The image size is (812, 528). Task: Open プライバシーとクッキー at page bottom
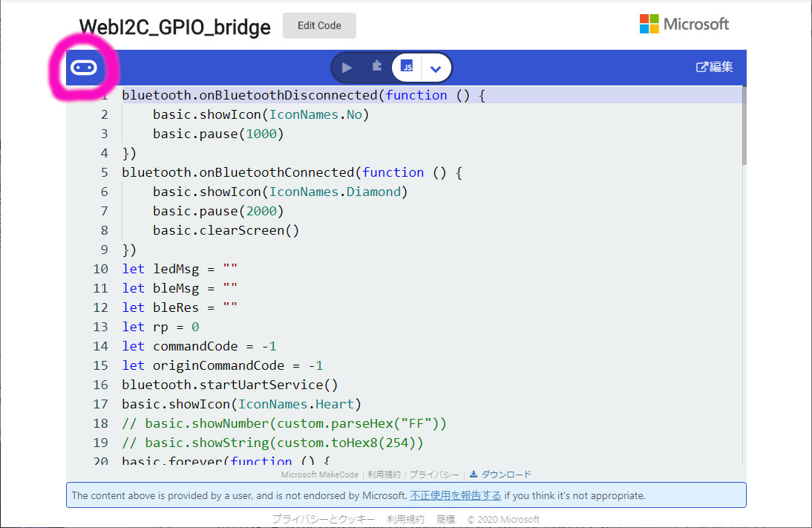pos(323,519)
